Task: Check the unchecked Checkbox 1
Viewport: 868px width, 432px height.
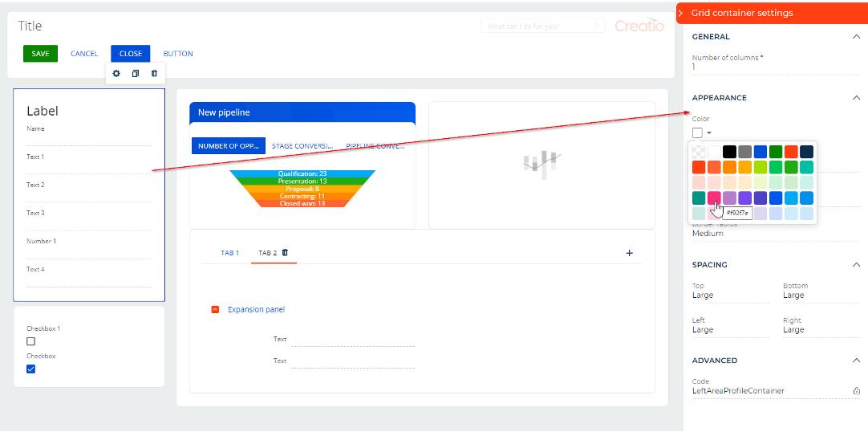Action: 31,341
